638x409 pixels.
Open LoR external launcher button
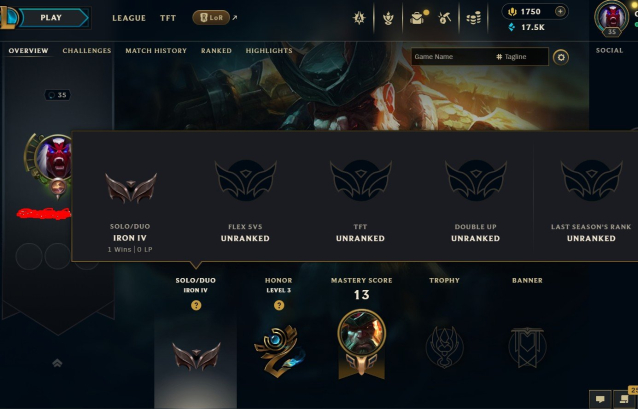211,17
